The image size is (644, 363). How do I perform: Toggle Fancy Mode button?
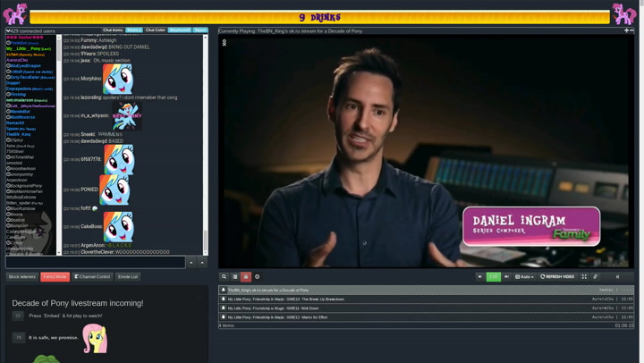pos(55,277)
